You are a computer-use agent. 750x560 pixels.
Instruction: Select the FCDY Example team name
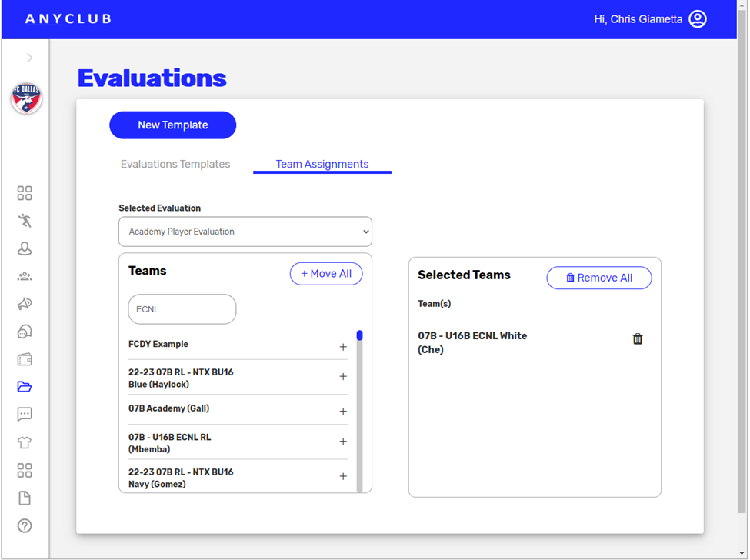[158, 345]
